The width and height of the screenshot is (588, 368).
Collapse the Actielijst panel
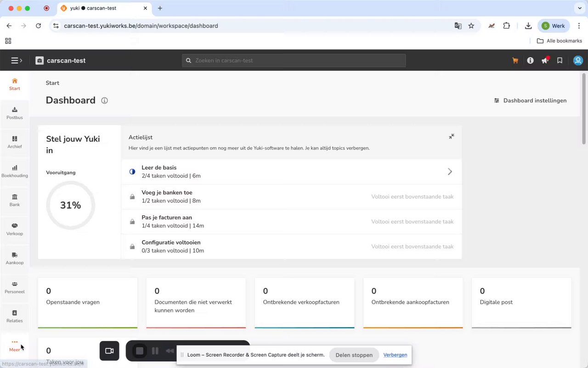click(x=452, y=137)
